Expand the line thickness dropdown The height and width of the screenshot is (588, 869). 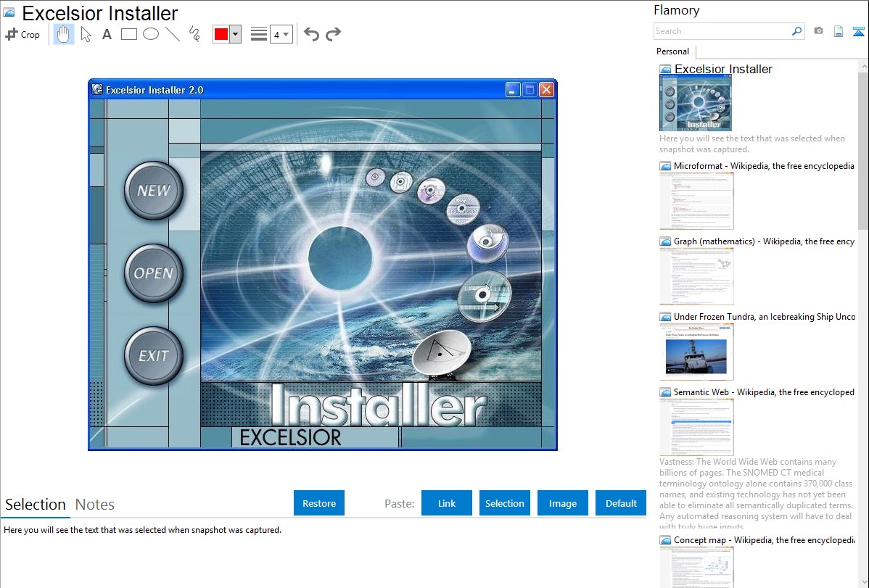[x=281, y=34]
